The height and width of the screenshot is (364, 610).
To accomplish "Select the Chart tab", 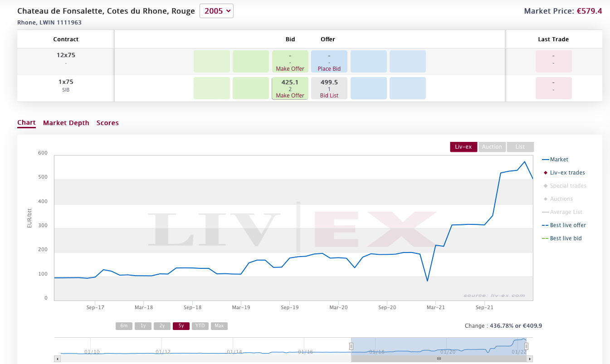I will 26,123.
